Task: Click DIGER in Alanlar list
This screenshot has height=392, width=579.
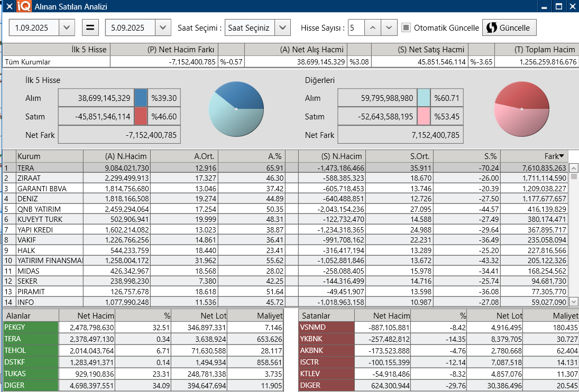Action: 31,386
